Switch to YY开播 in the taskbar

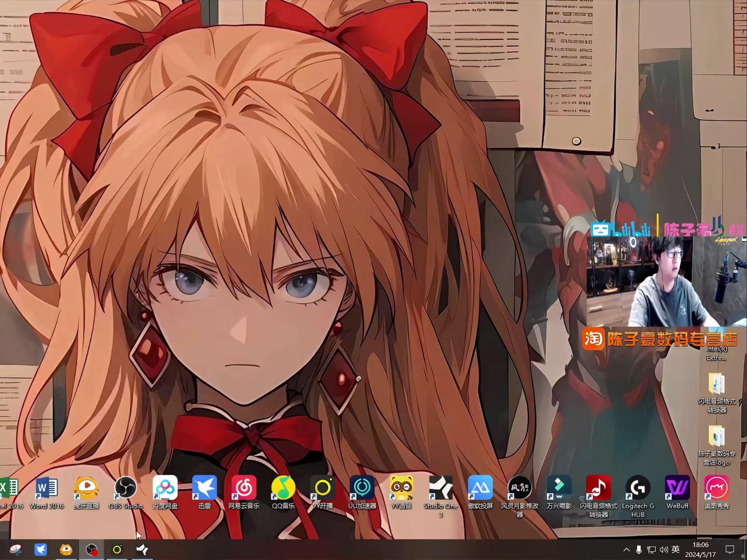pyautogui.click(x=117, y=550)
